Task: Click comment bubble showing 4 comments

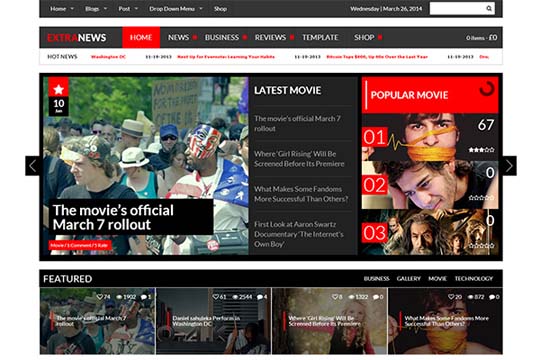Action: point(260,297)
